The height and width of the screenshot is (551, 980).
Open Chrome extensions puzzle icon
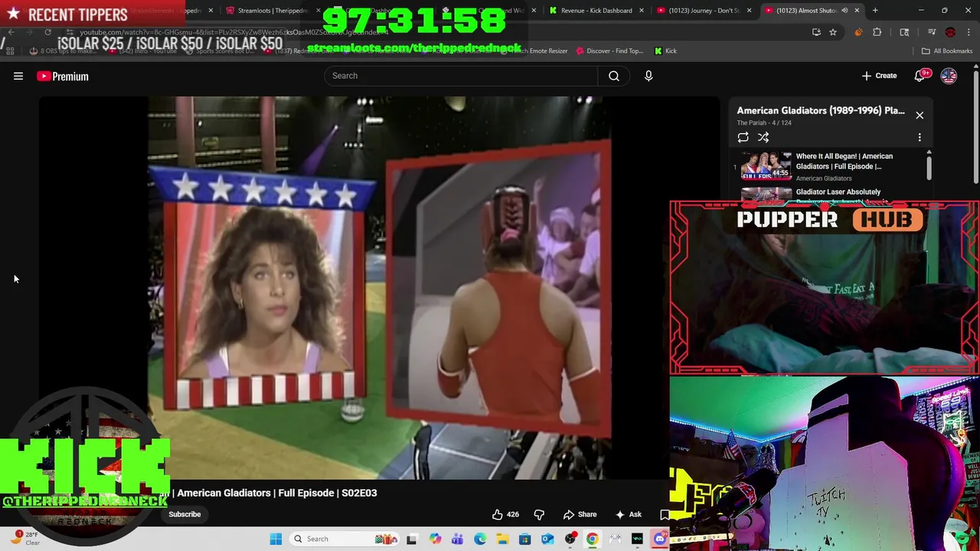[x=877, y=32]
